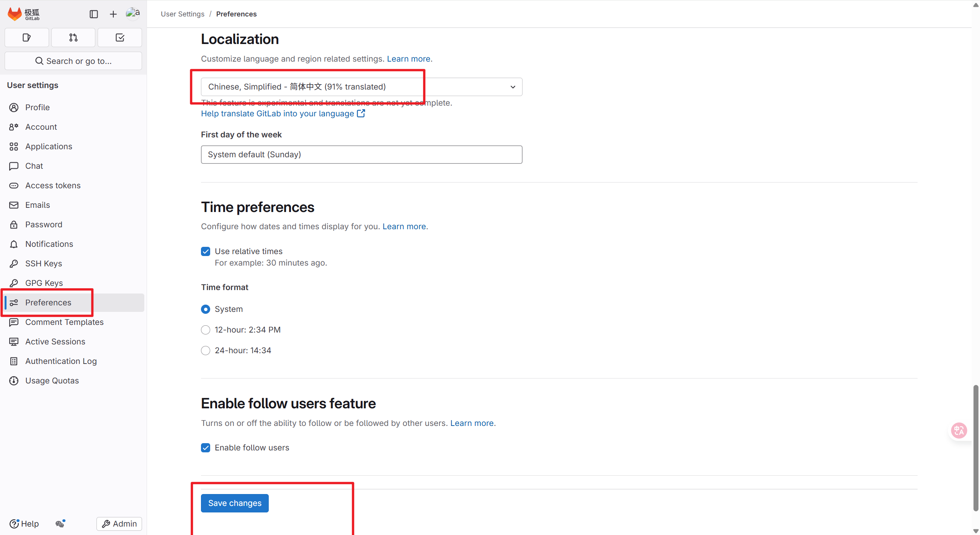
Task: Open First day of the week dropdown
Action: point(361,155)
